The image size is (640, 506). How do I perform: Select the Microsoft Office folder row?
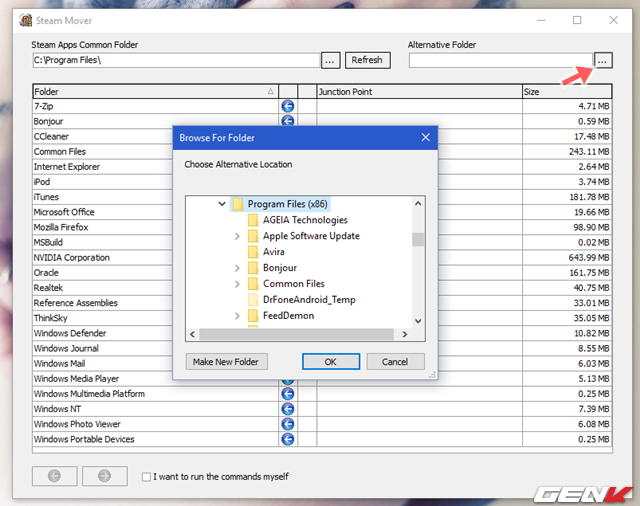point(102,212)
